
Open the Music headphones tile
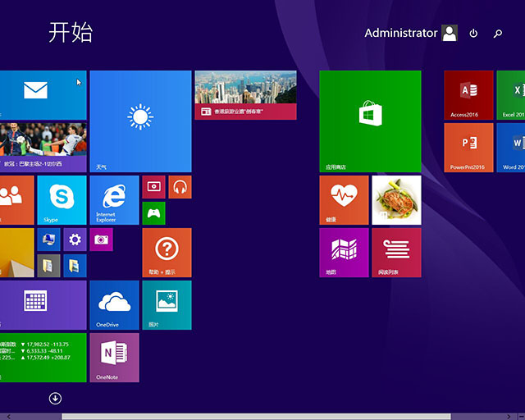tap(180, 187)
